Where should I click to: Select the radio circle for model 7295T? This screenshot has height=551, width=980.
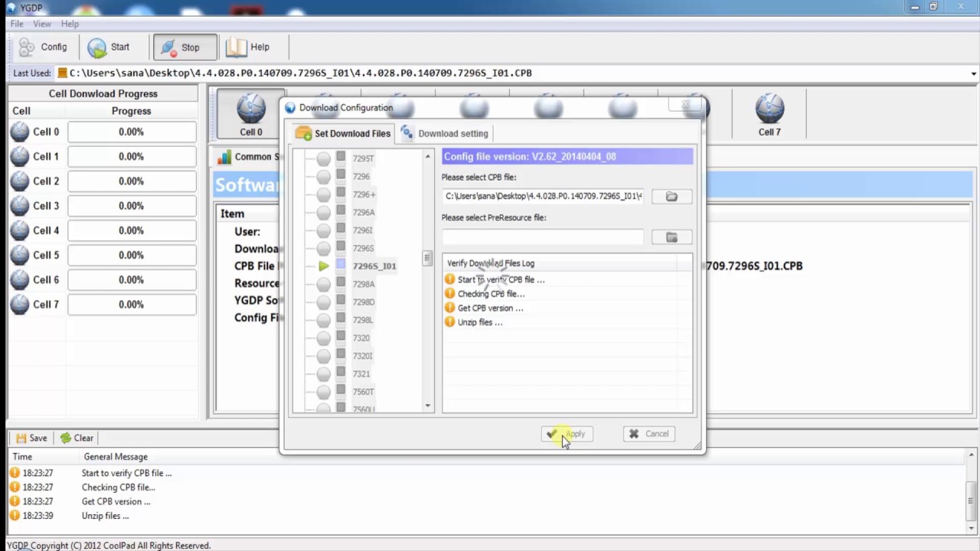324,158
